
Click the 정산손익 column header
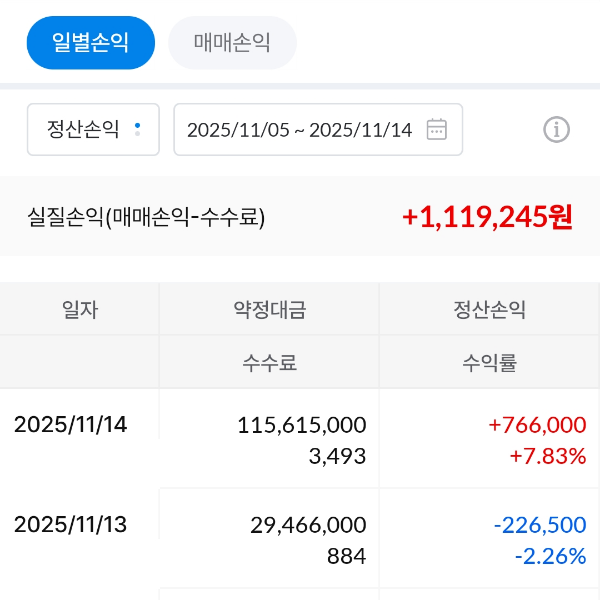pos(489,309)
